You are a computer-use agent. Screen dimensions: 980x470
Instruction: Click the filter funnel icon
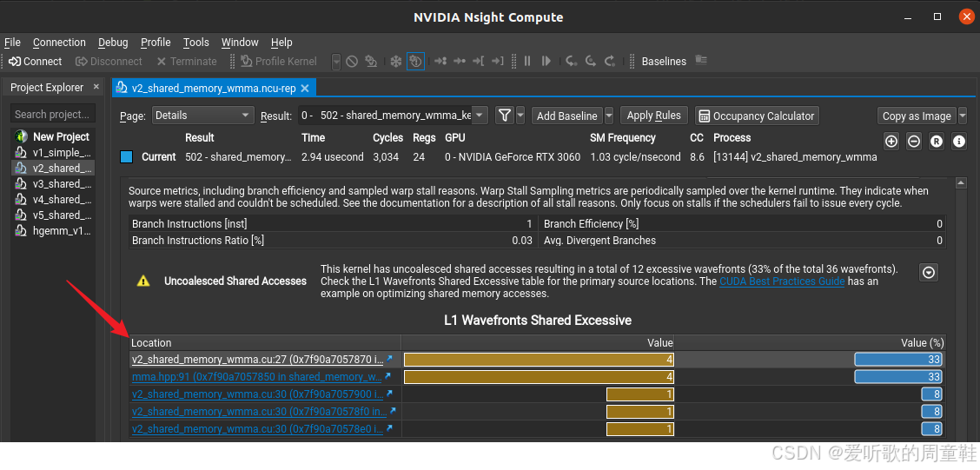coord(505,116)
